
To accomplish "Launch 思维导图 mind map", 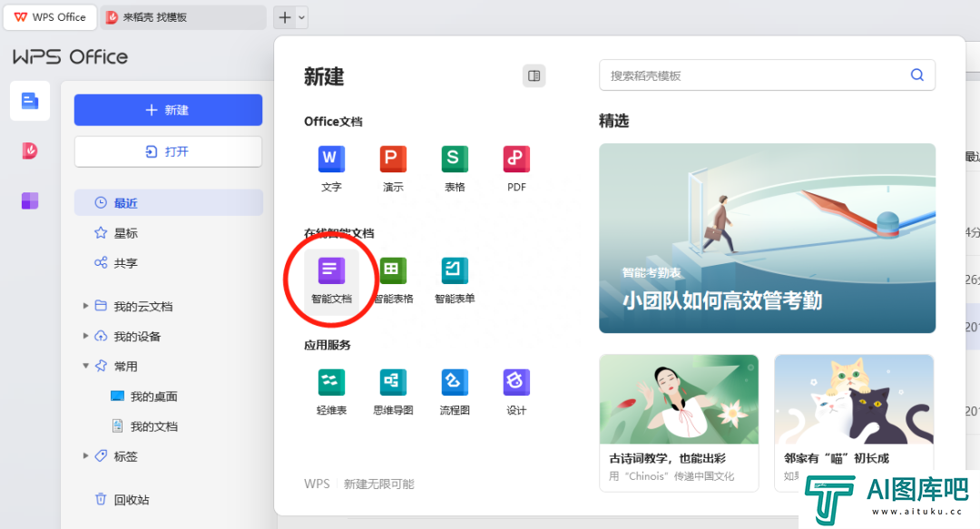I will point(393,391).
